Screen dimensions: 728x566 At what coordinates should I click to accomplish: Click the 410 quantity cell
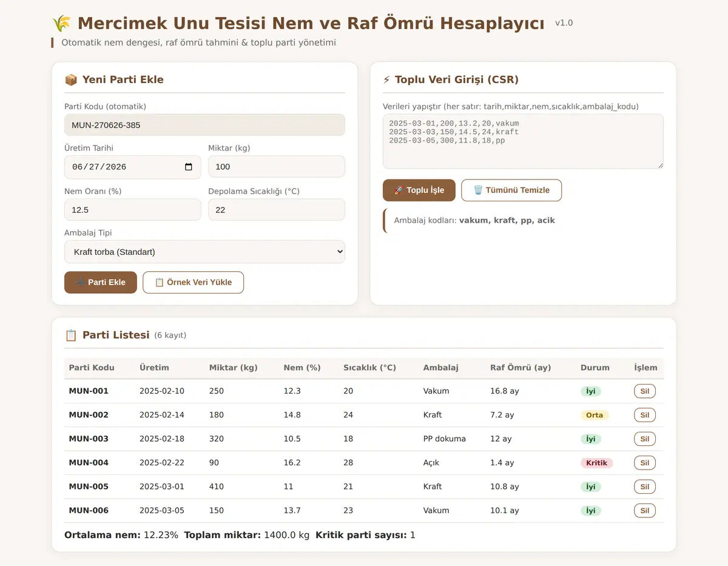click(217, 487)
